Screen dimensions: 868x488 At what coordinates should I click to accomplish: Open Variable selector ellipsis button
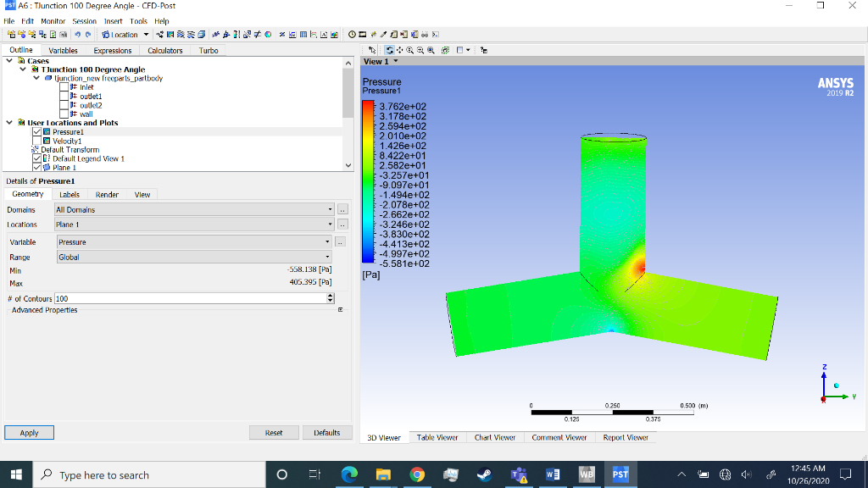click(x=340, y=241)
